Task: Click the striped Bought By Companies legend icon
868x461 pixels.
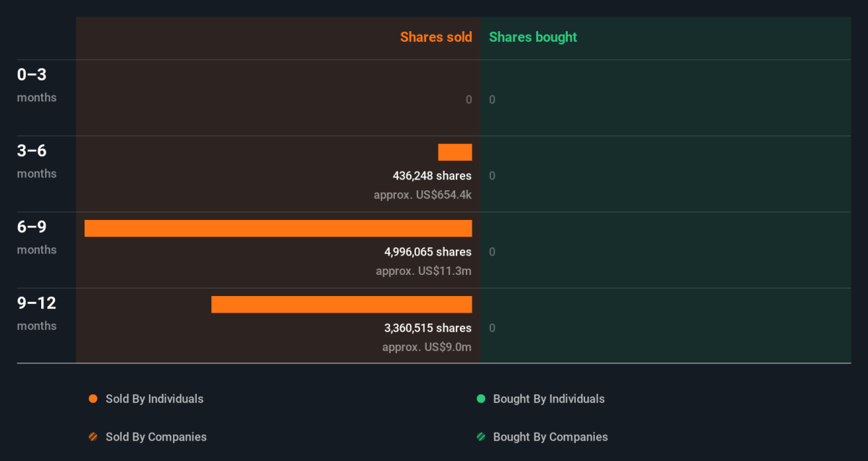Action: point(480,437)
